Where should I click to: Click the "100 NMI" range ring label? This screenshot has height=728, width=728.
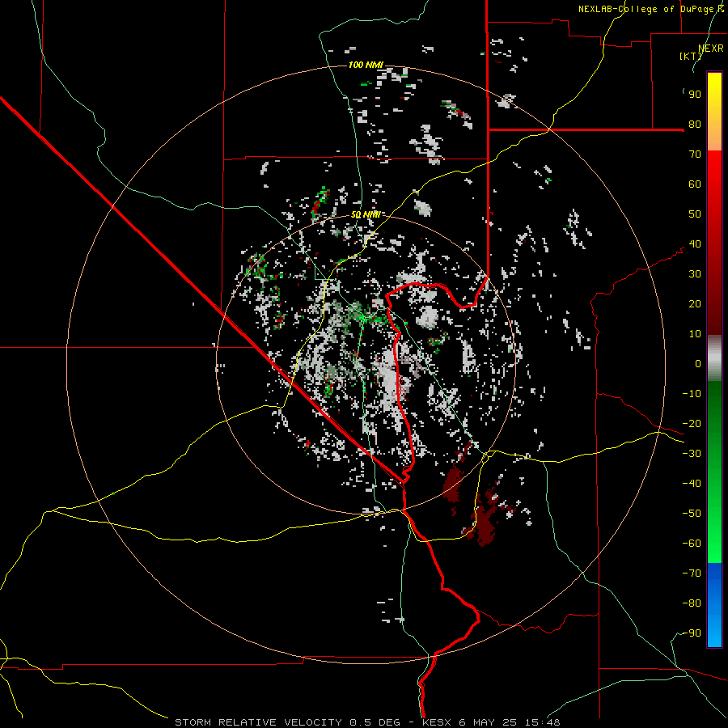click(366, 65)
